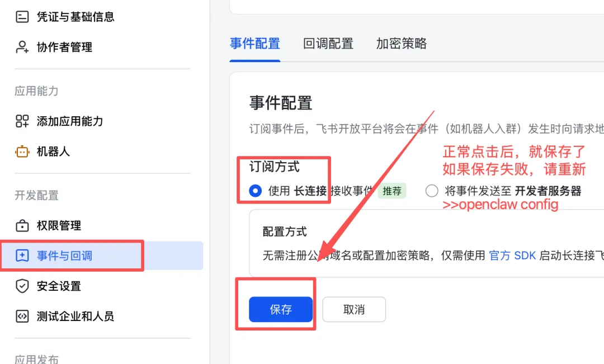Image resolution: width=604 pixels, height=364 pixels.
Task: Click the 权限管理 lock icon
Action: coord(22,225)
